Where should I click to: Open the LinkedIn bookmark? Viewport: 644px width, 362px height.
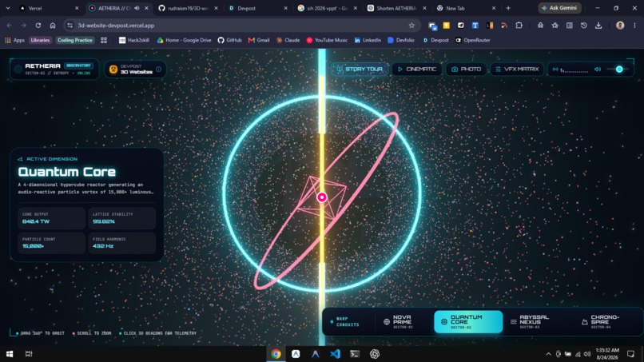click(x=368, y=40)
